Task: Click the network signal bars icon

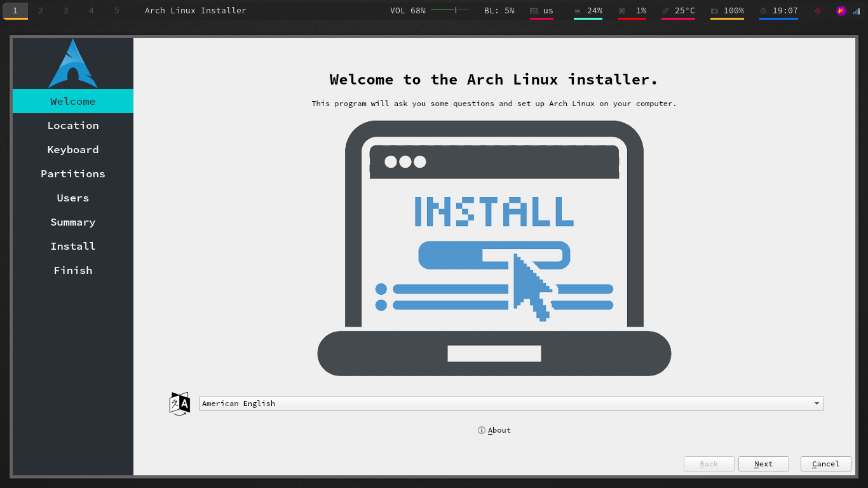Action: (856, 11)
